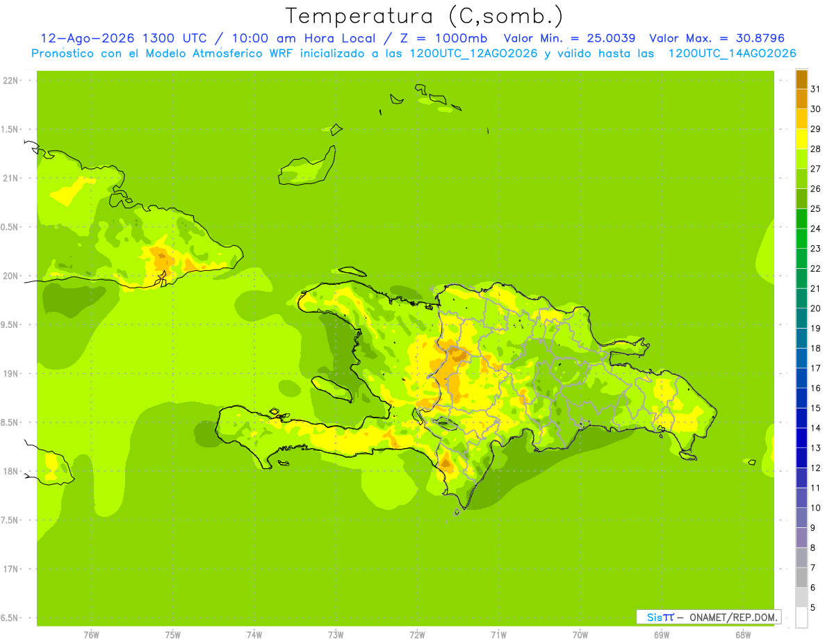Screen dimensions: 834x644
Task: Click the '75W' longitude label
Action: (173, 635)
